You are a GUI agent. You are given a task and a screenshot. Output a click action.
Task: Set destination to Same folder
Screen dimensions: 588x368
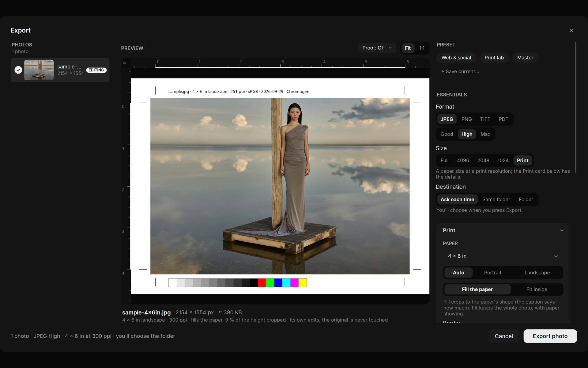[496, 199]
